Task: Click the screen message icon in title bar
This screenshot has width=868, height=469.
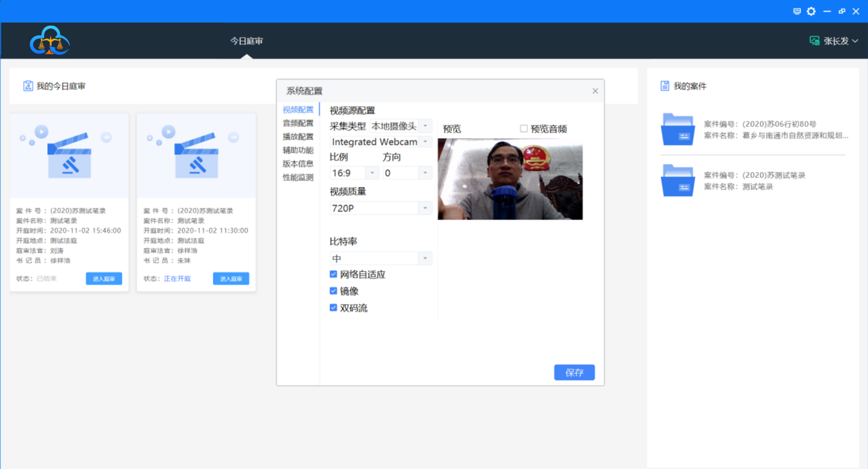Action: (x=798, y=11)
